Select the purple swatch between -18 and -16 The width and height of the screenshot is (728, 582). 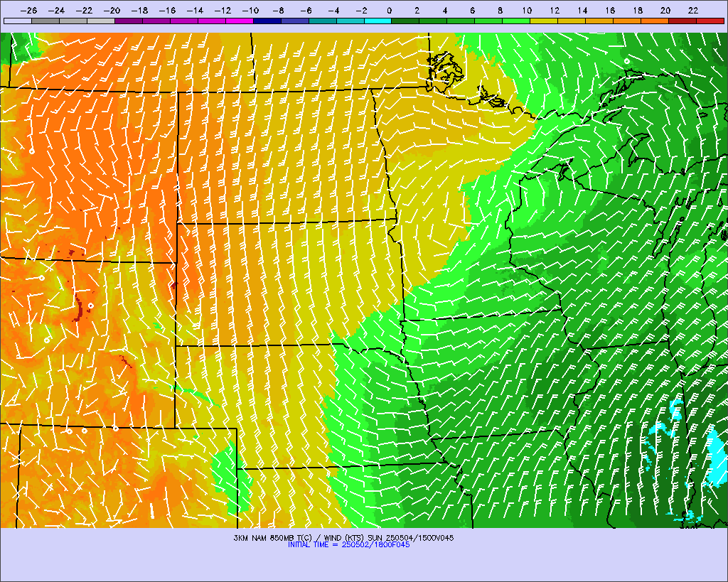point(156,21)
